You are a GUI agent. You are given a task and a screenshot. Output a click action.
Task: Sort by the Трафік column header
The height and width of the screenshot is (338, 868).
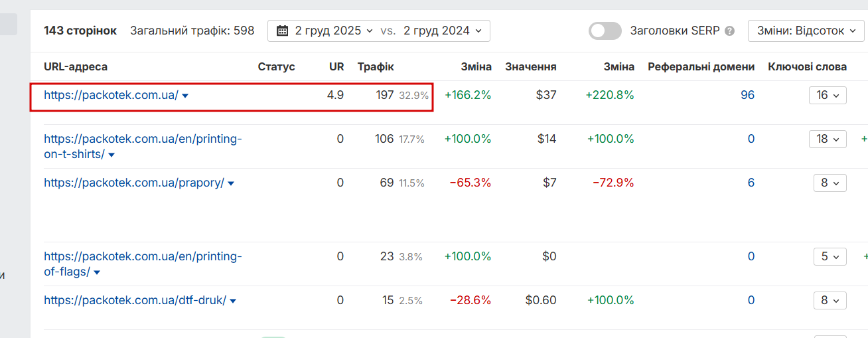376,66
